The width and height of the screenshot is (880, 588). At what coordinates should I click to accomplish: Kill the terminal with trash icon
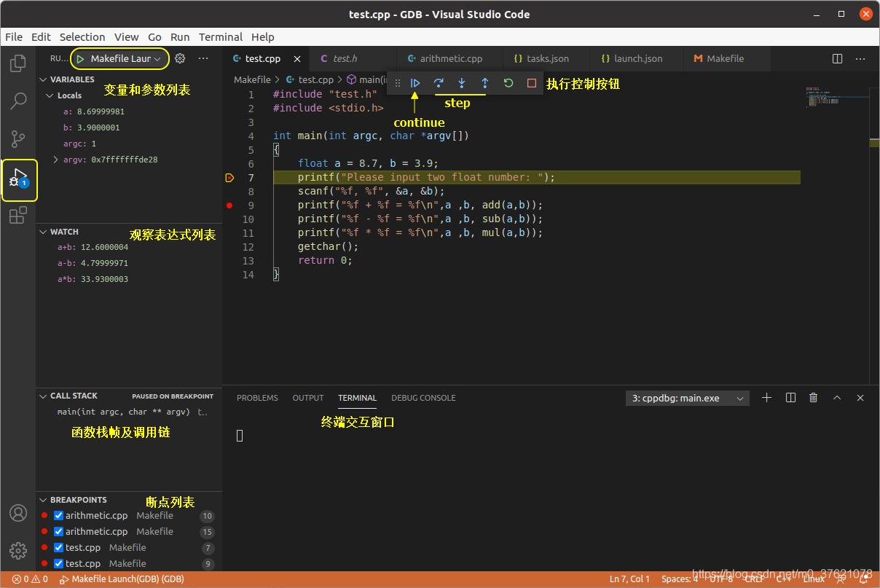pyautogui.click(x=814, y=398)
